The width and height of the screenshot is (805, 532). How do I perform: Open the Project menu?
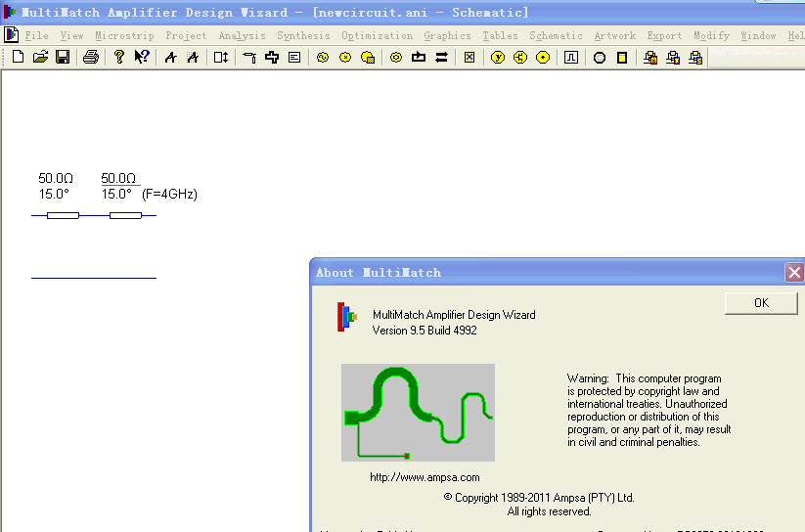click(x=186, y=35)
